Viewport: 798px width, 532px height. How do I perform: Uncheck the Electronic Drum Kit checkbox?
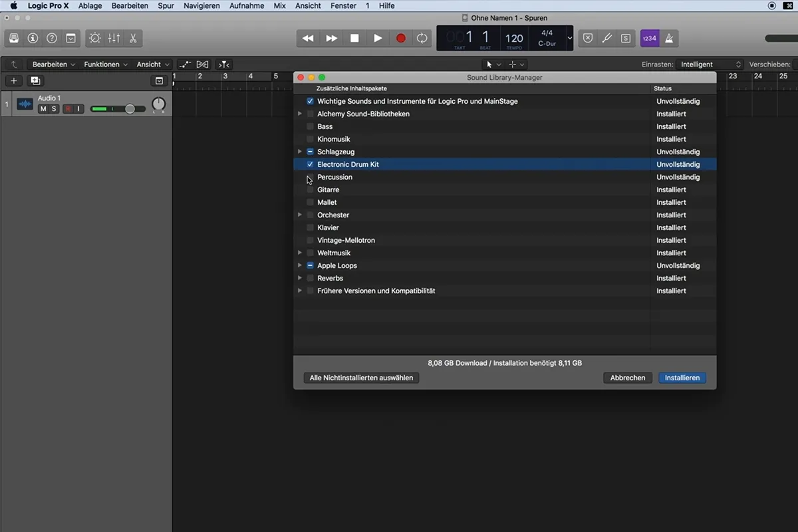[310, 164]
